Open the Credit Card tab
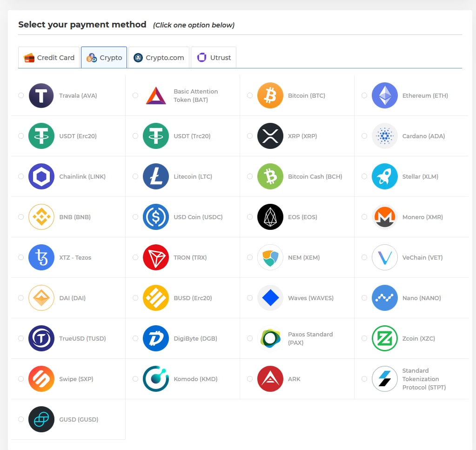Viewport: 476px width, 450px height. pos(49,57)
